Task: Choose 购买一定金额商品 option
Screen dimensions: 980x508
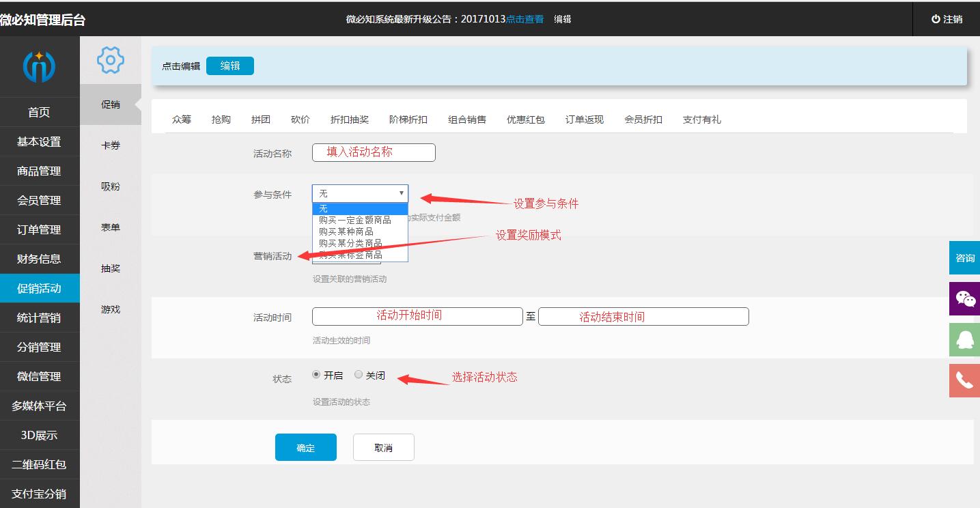Action: pyautogui.click(x=355, y=220)
